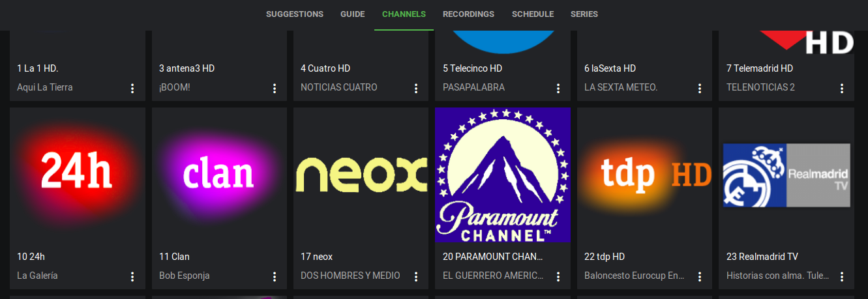Click the program text La Galería
Viewport: 868px width, 299px height.
click(37, 276)
